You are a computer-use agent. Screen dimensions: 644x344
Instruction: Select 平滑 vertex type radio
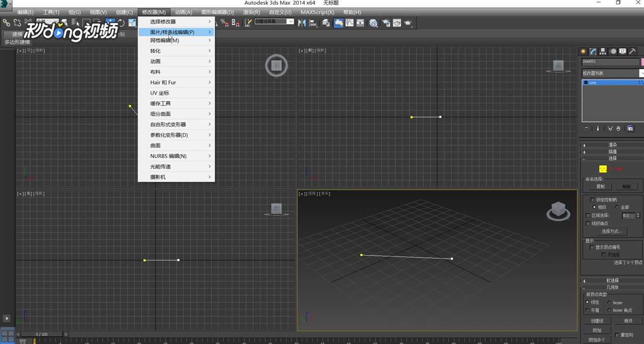click(588, 310)
